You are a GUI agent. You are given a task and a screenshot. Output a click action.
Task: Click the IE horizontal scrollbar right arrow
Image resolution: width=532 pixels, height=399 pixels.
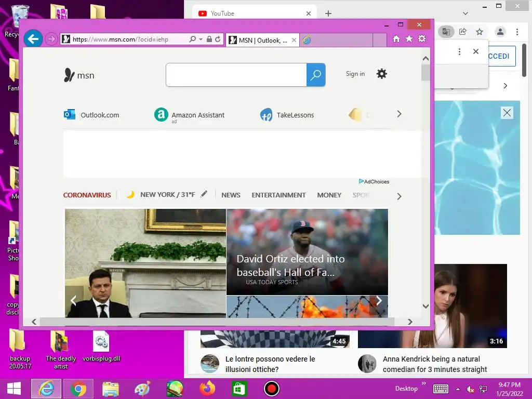[410, 322]
